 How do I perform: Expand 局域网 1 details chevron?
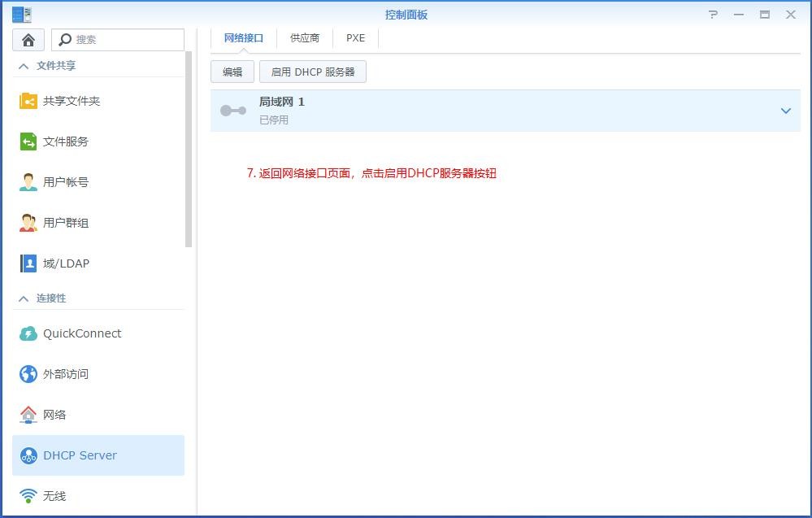[x=785, y=111]
